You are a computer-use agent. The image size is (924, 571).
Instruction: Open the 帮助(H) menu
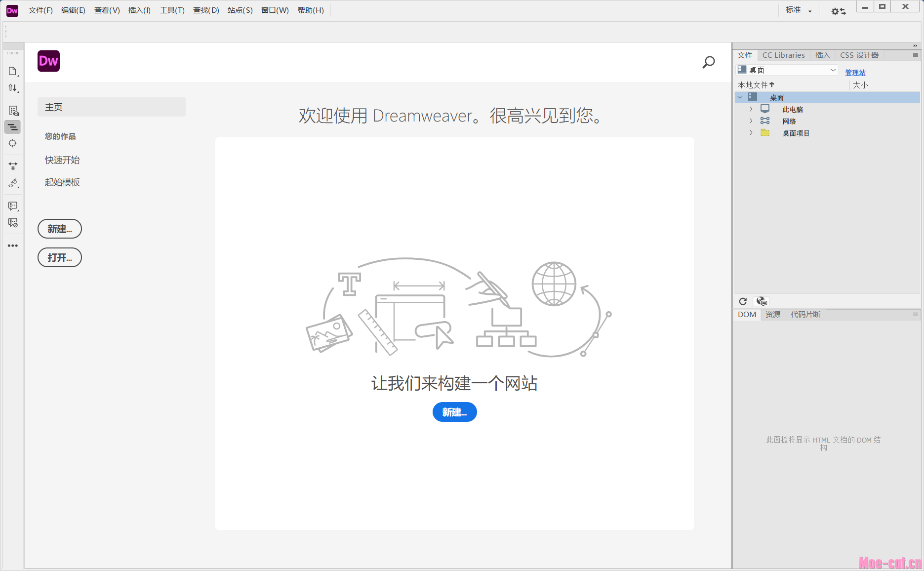311,10
